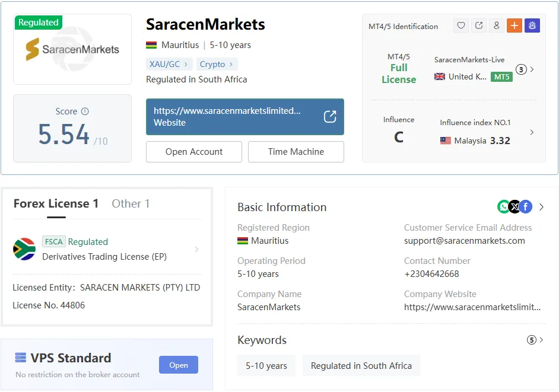
Task: Click the SaracenMarkets logo image
Action: point(72,49)
